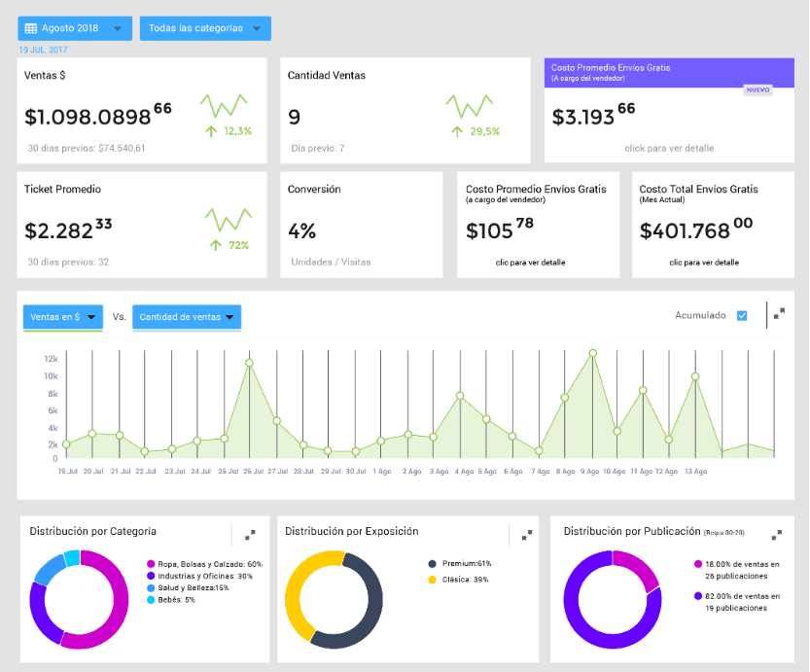Open the Todas las categorías dropdown
The image size is (810, 672).
(x=205, y=28)
